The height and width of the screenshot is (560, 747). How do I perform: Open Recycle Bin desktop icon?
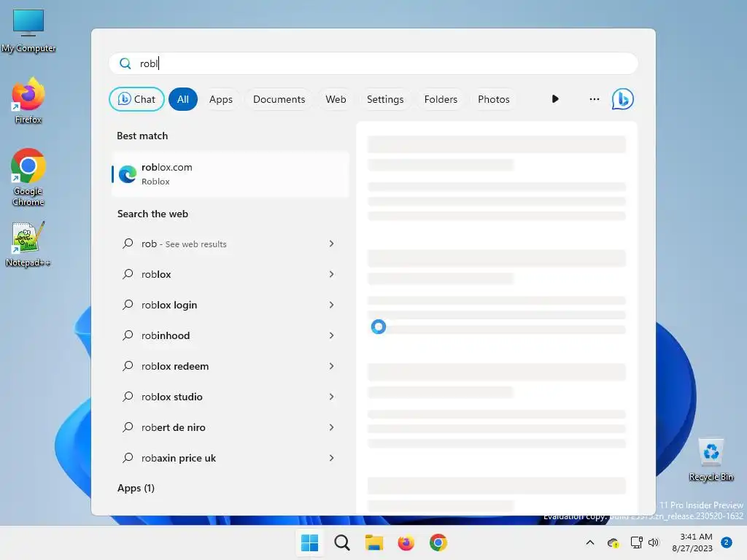[x=711, y=460]
